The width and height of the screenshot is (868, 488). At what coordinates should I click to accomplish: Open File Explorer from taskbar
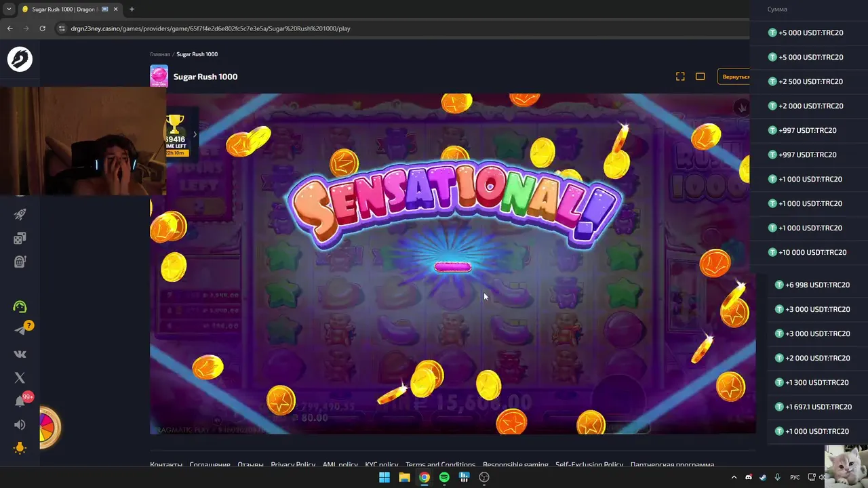point(404,477)
